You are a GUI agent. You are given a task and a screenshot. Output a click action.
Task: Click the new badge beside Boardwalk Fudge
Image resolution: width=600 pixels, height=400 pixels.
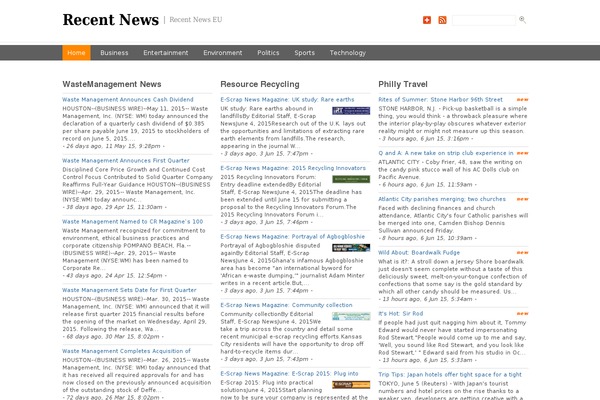click(x=522, y=253)
